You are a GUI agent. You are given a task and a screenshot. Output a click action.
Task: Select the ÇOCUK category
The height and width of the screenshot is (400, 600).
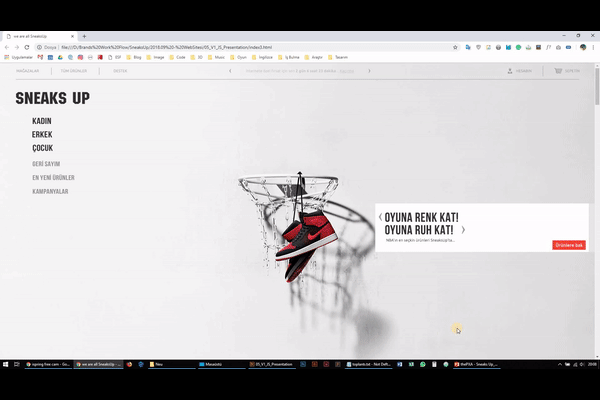(x=42, y=148)
